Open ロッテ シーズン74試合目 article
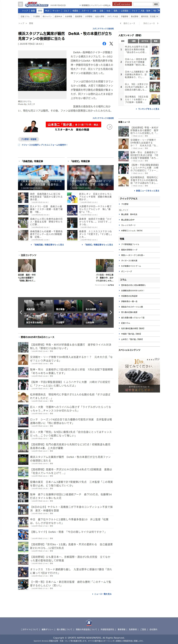This screenshot has height=644, width=178. click(71, 421)
